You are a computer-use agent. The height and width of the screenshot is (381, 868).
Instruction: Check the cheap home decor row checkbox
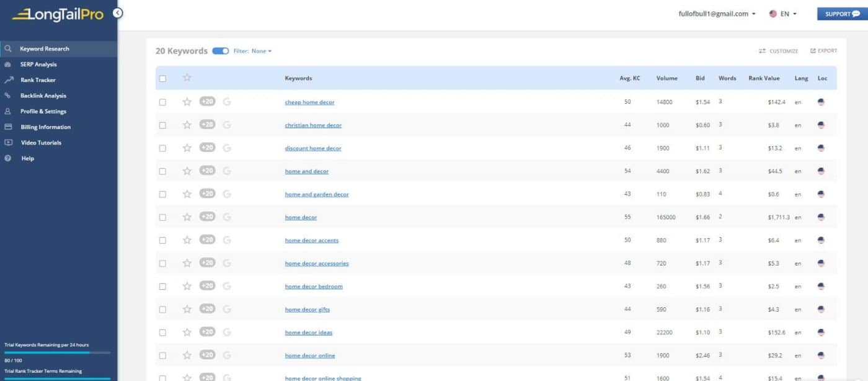(x=162, y=102)
